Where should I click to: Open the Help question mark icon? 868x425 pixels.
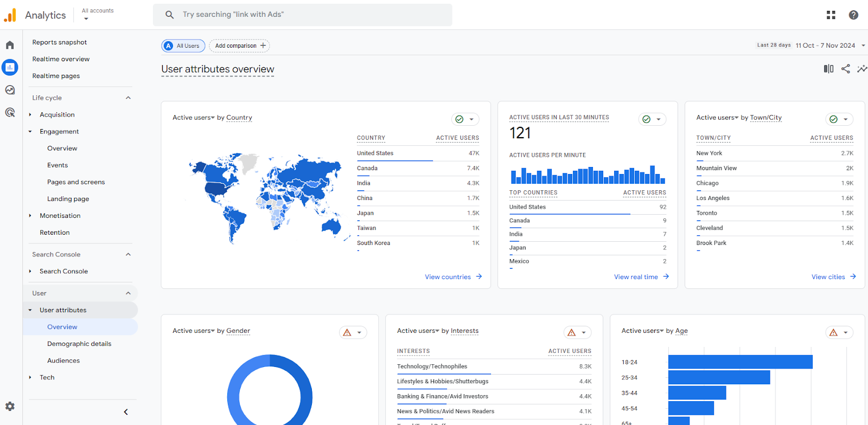coord(853,15)
